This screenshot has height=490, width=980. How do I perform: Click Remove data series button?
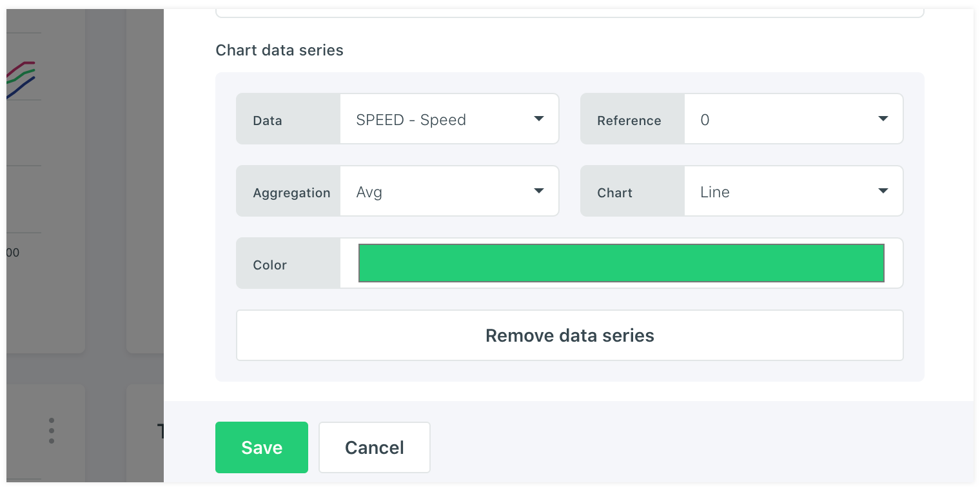(x=569, y=335)
